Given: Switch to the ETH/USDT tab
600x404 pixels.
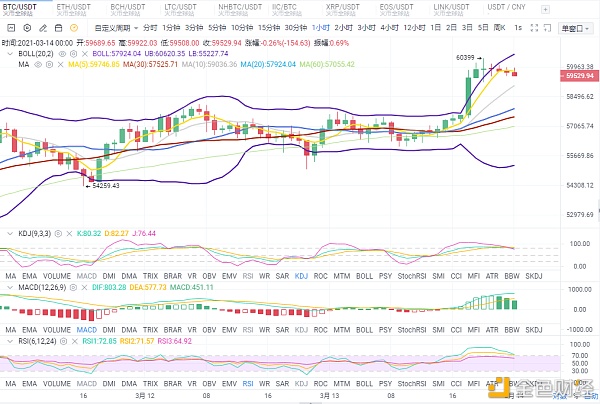Looking at the screenshot, I should coord(74,10).
